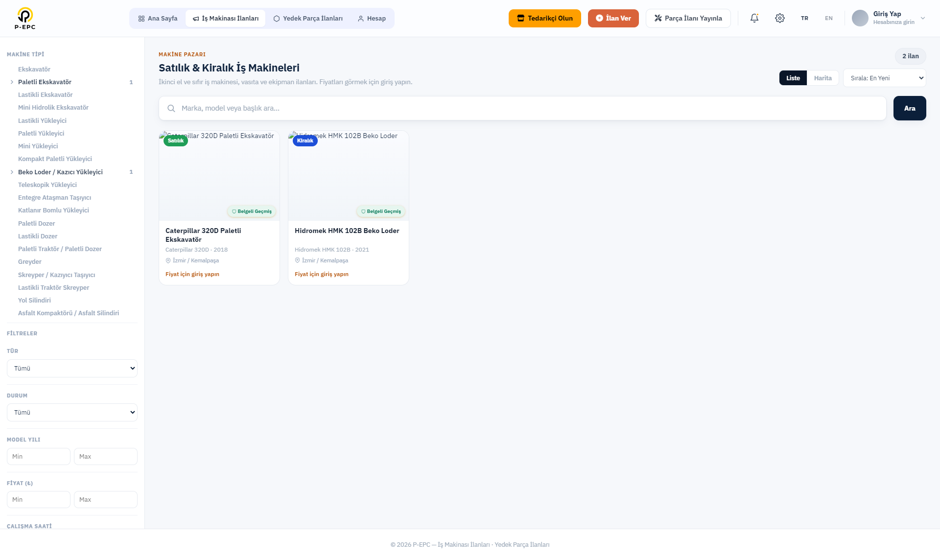This screenshot has height=560, width=940.
Task: Click location pin on Caterpillar listing
Action: click(168, 260)
